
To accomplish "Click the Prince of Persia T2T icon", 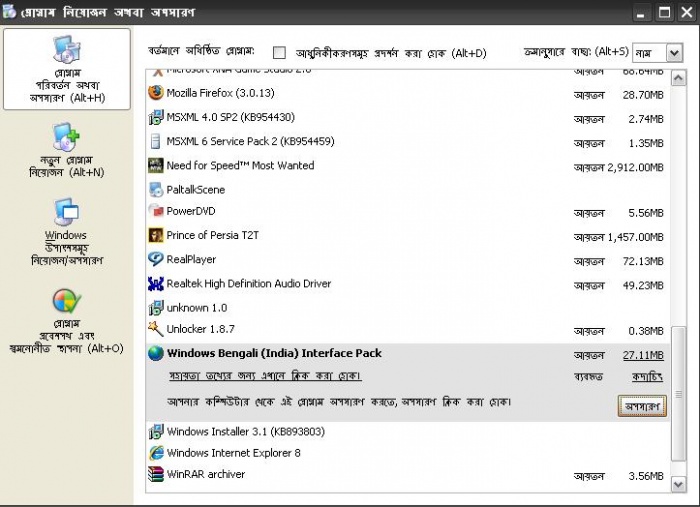I will point(156,235).
